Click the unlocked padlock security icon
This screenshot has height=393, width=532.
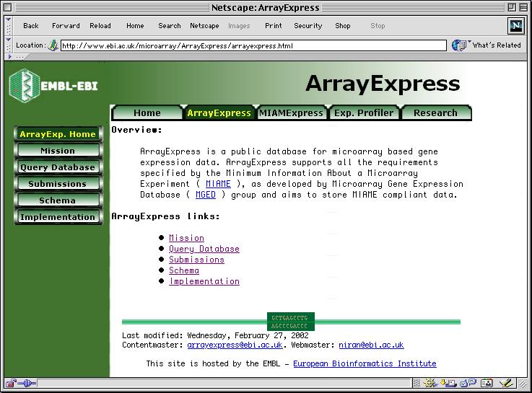[11, 383]
